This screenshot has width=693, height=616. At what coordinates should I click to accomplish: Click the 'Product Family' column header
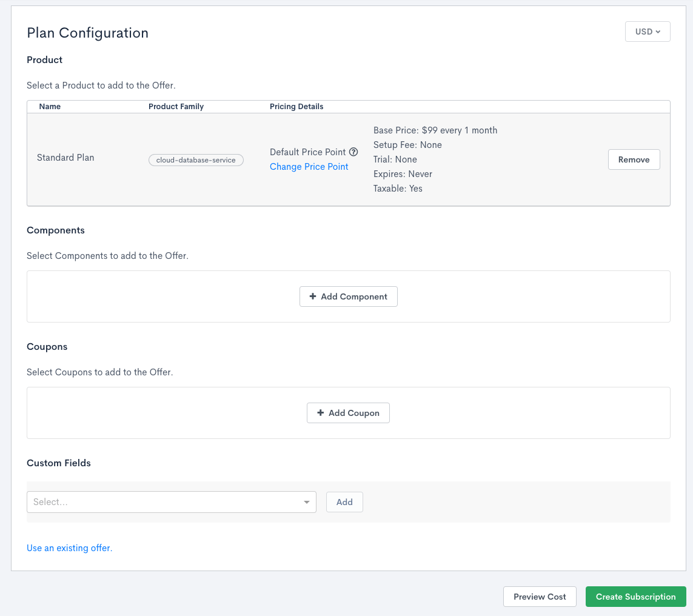pos(176,107)
